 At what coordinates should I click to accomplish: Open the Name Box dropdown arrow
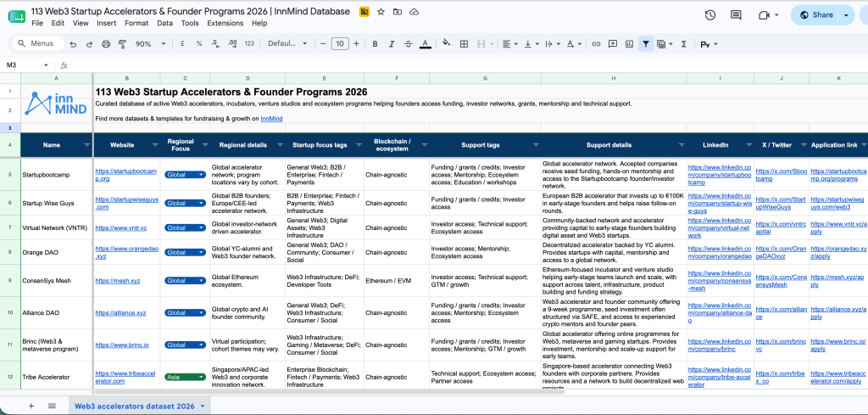click(46, 65)
